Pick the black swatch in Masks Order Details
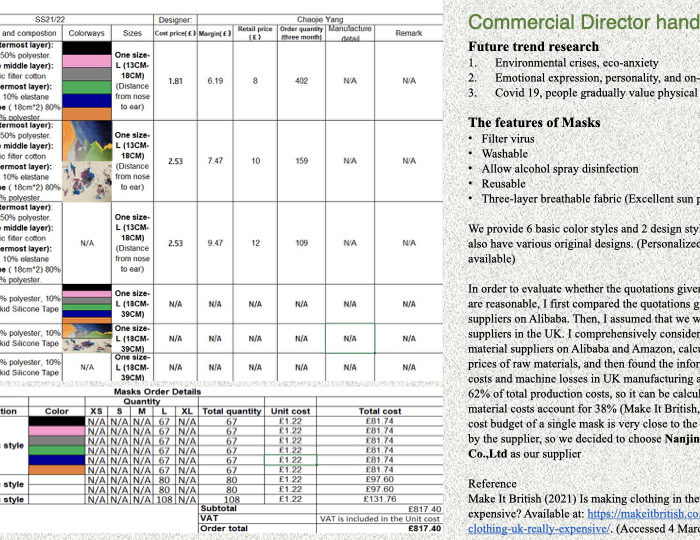Image resolution: width=700 pixels, height=540 pixels. 57,421
